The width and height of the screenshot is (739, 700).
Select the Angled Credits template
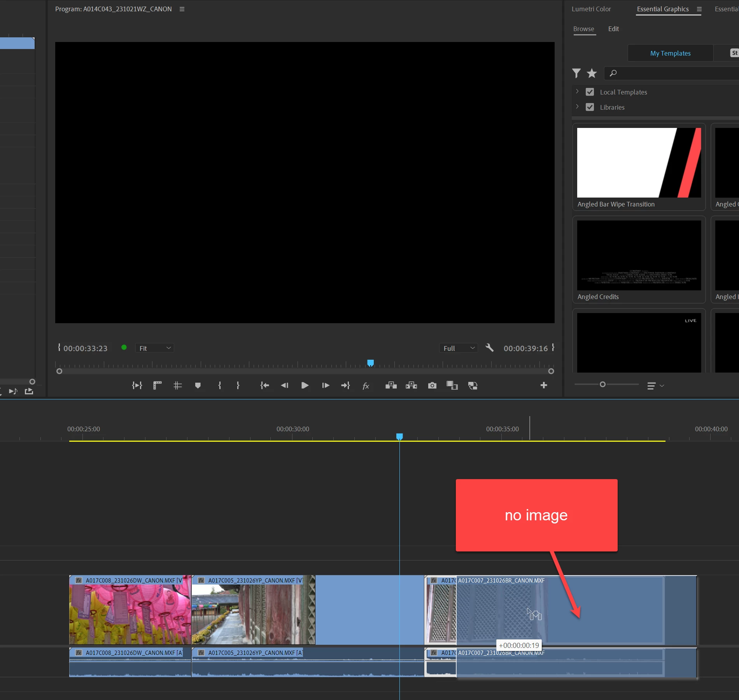pos(639,260)
